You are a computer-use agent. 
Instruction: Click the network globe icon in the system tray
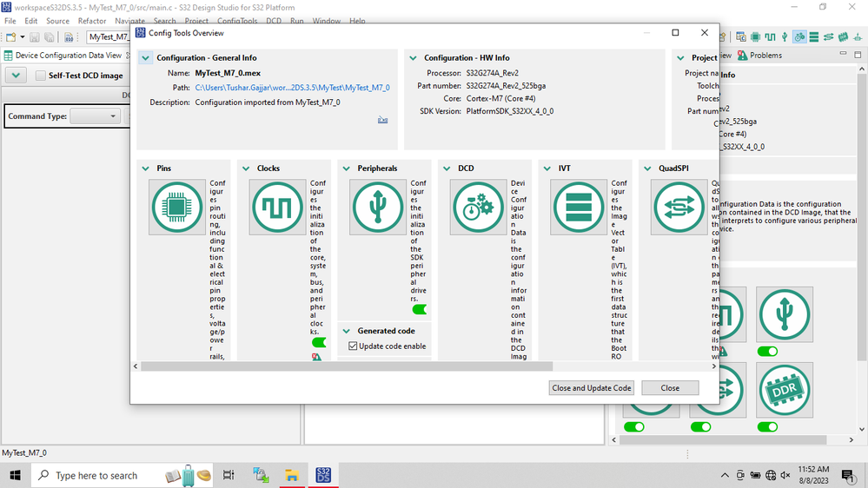pyautogui.click(x=771, y=475)
